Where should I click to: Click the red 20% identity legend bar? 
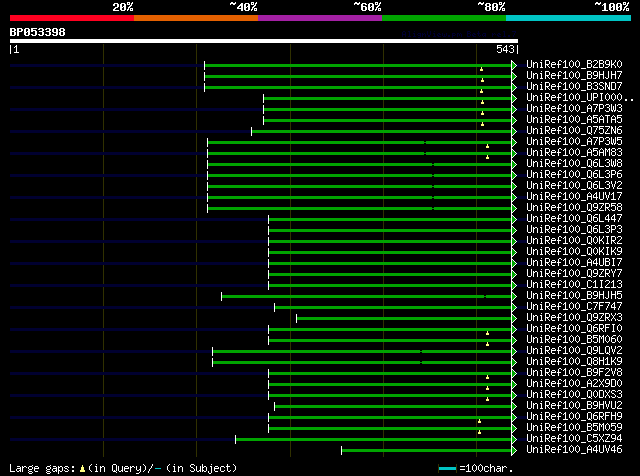72,18
